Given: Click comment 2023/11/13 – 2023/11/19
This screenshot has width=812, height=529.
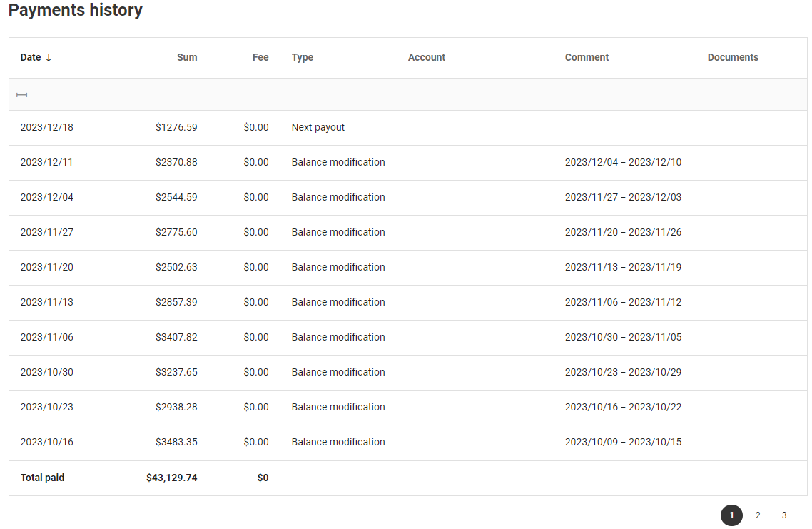Looking at the screenshot, I should (x=623, y=268).
